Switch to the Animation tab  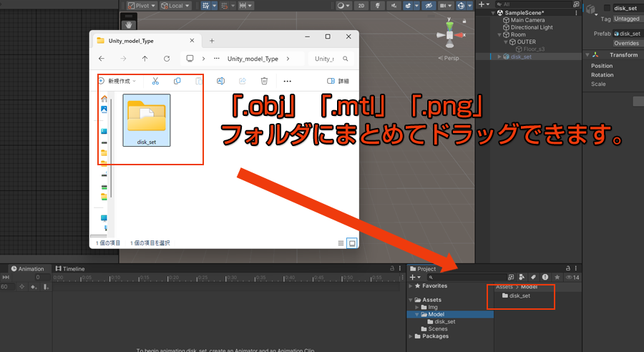pos(26,269)
